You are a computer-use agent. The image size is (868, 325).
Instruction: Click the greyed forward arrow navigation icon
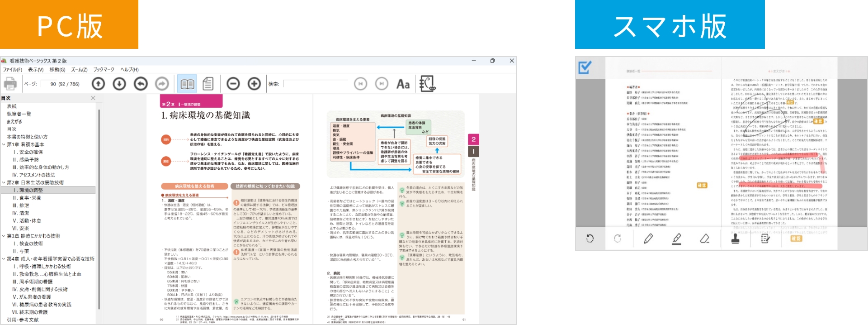pos(162,84)
